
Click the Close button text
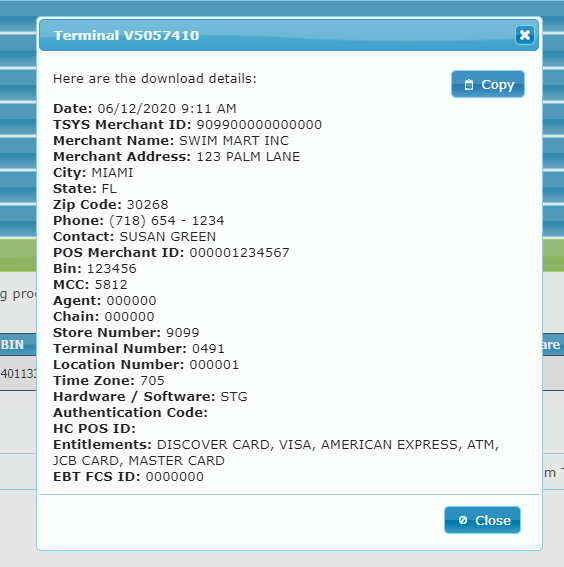tap(493, 520)
